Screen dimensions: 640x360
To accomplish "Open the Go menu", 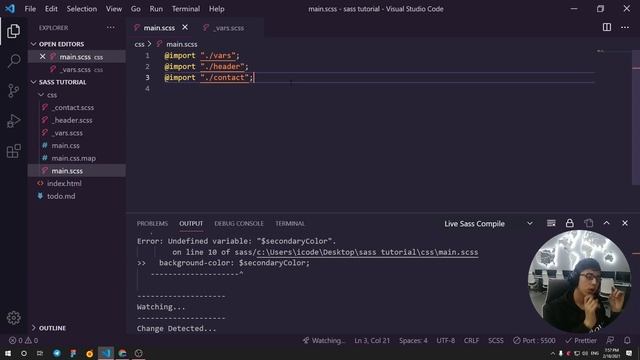I will tap(136, 9).
